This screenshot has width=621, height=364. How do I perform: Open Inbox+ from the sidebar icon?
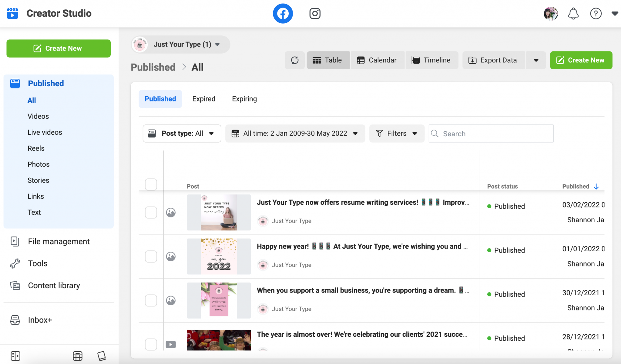tap(15, 320)
